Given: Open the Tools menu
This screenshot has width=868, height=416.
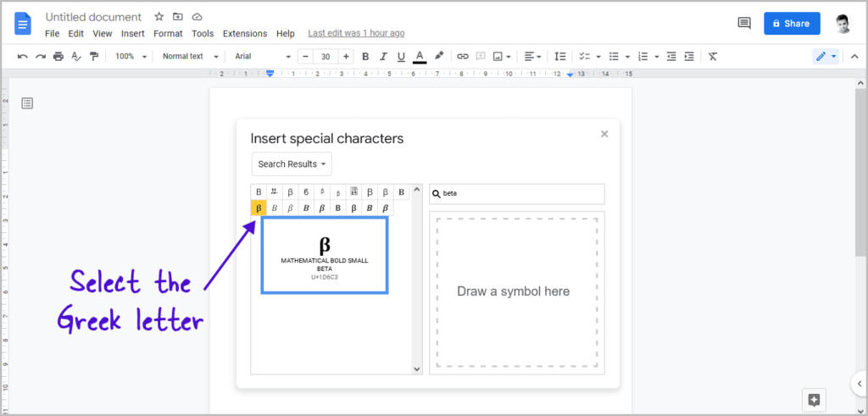Looking at the screenshot, I should (203, 33).
